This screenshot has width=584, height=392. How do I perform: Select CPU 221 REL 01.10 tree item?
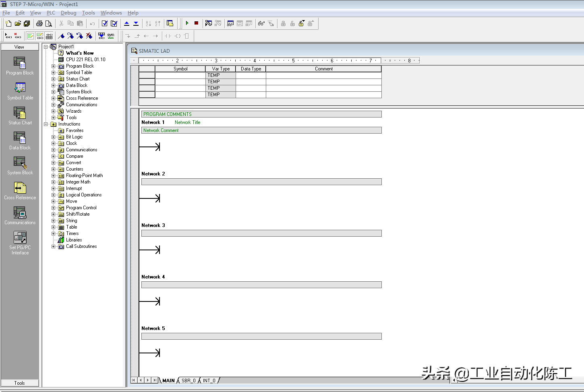[85, 60]
